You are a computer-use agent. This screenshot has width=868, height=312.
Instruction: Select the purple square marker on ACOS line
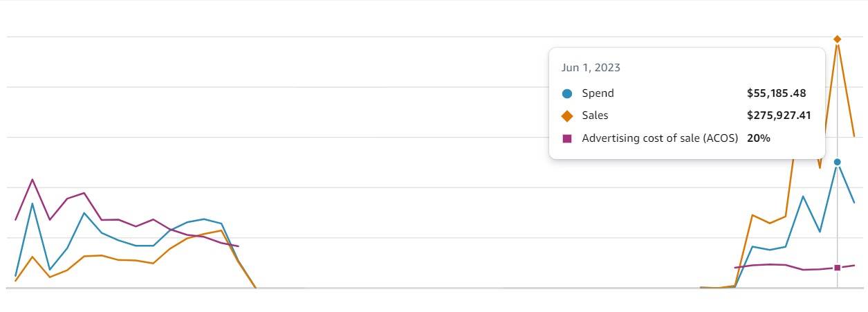tap(837, 268)
